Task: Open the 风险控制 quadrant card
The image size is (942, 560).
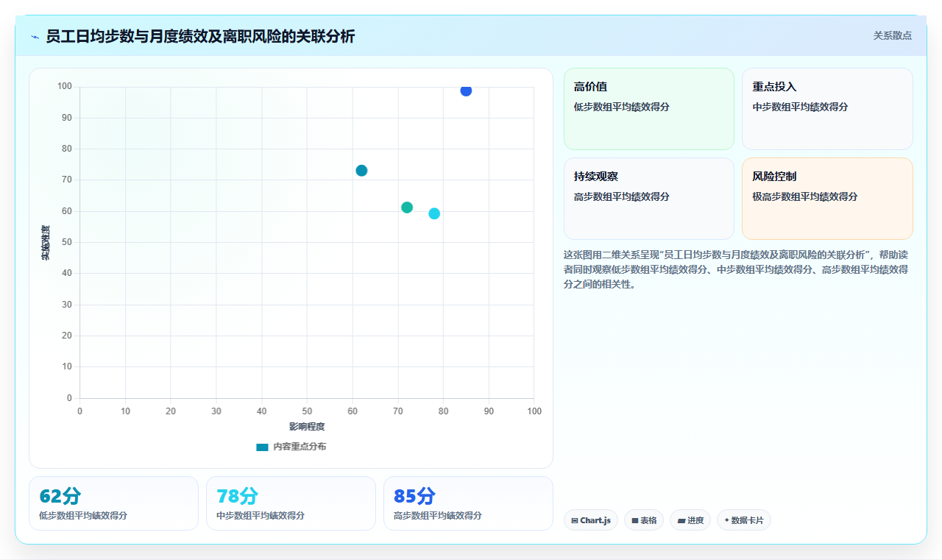Action: click(827, 199)
